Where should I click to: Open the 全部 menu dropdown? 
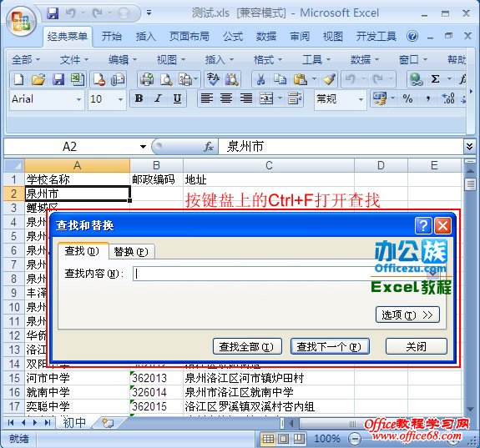tap(26, 59)
